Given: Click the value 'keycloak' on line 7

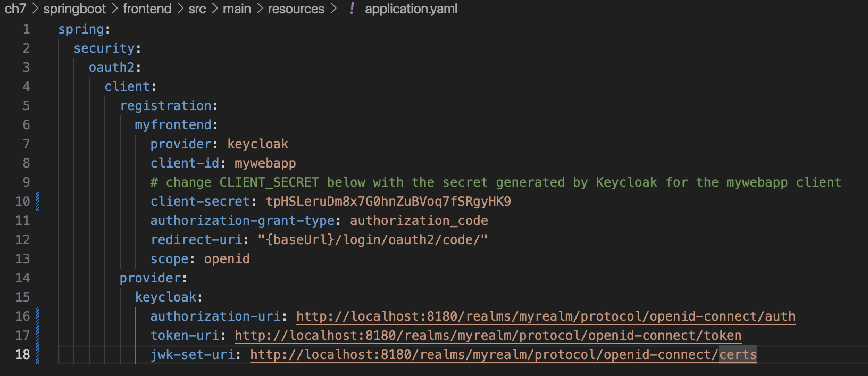Looking at the screenshot, I should pyautogui.click(x=258, y=144).
